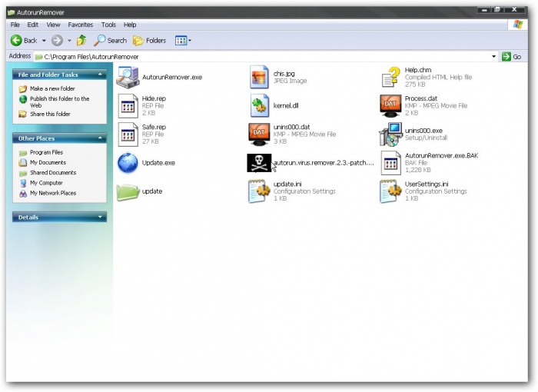
Task: Open the Favorites menu
Action: (80, 25)
